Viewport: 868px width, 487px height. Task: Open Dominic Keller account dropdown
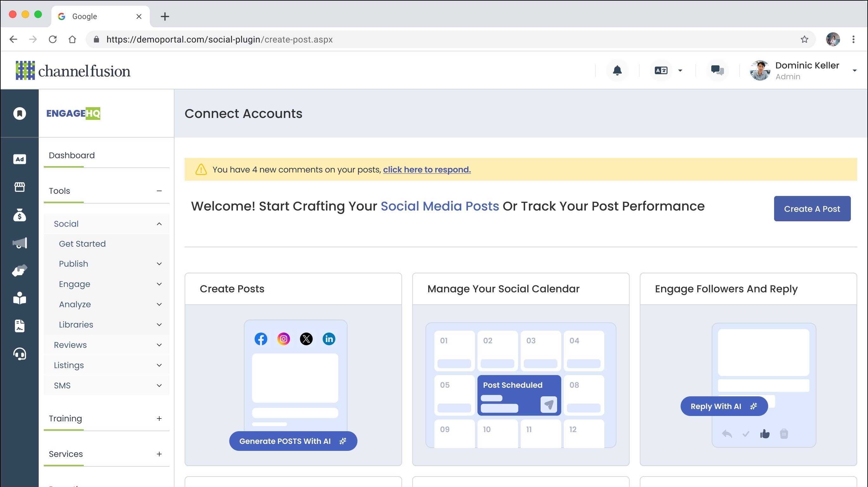point(854,70)
